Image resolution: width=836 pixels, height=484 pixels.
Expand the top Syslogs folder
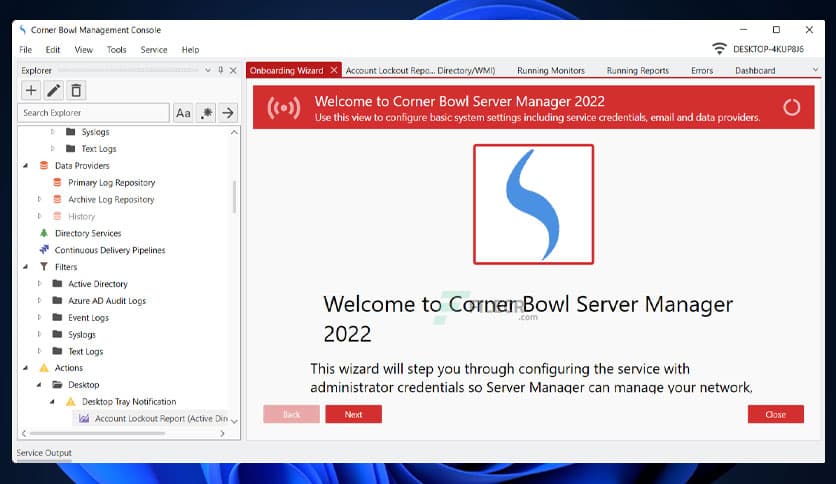coord(52,132)
